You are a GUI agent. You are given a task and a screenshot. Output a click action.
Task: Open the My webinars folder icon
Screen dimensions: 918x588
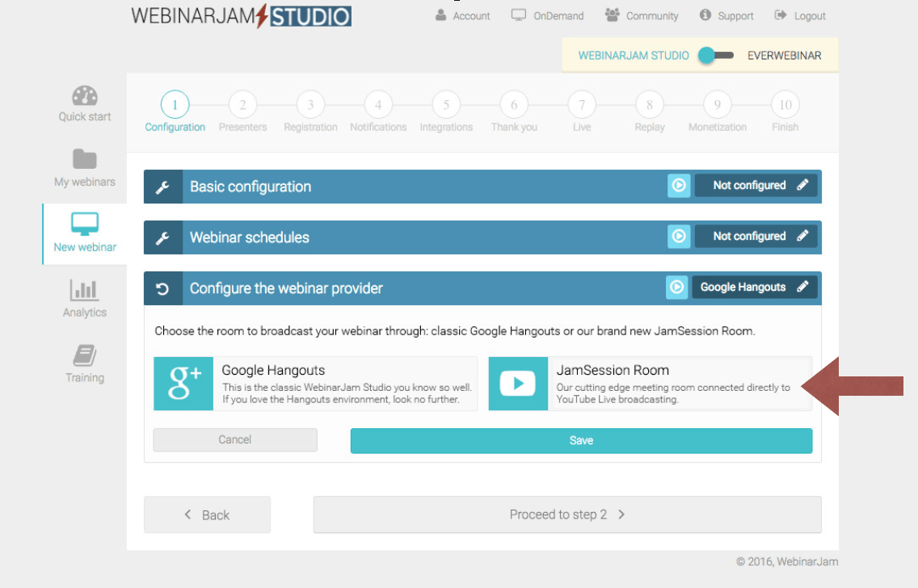[x=85, y=158]
